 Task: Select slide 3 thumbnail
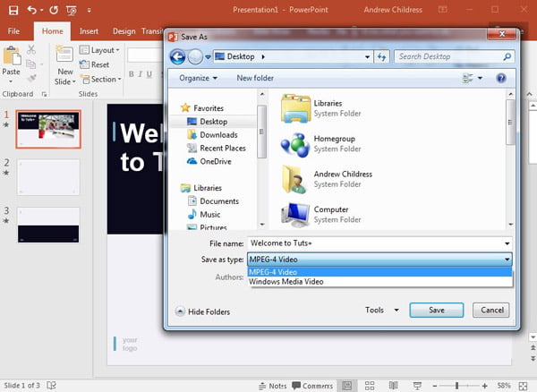click(48, 225)
